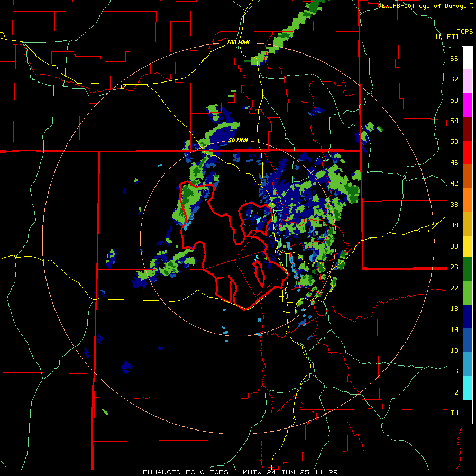Click the '6' legend value
Screen dimensions: 476x476
[x=456, y=371]
